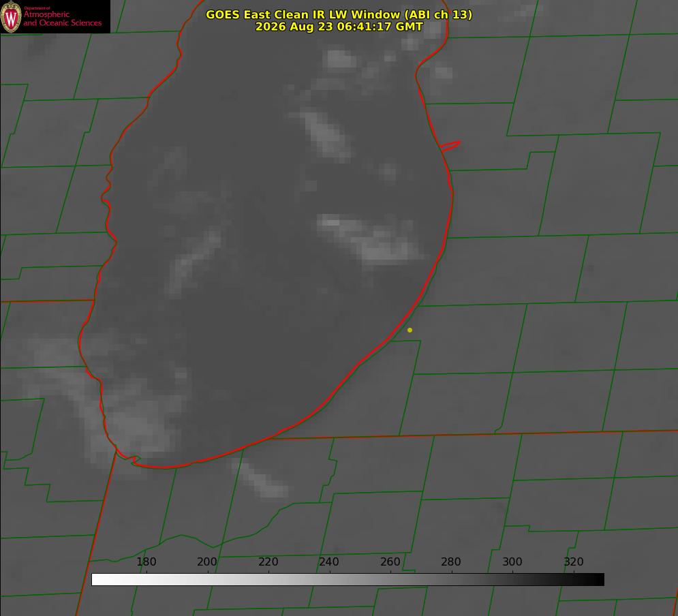
Task: Click the 300 label on colorbar
Action: point(512,561)
